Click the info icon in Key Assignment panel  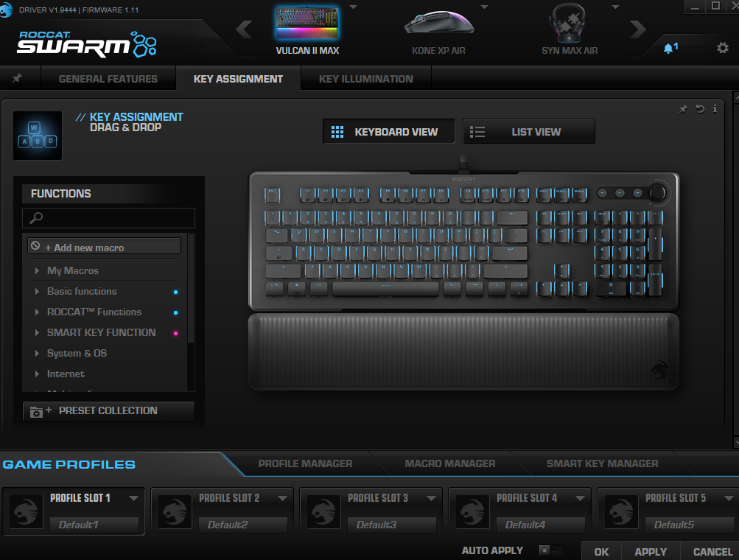pos(714,109)
